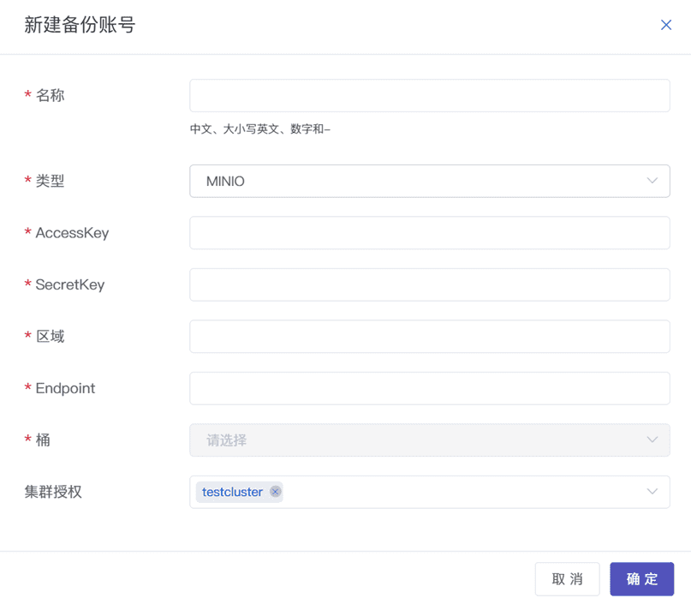
Task: Click the 取消 button
Action: pos(567,579)
